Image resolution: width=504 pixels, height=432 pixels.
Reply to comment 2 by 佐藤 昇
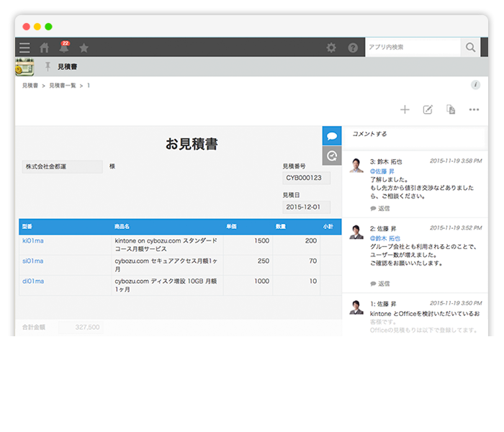(x=380, y=284)
